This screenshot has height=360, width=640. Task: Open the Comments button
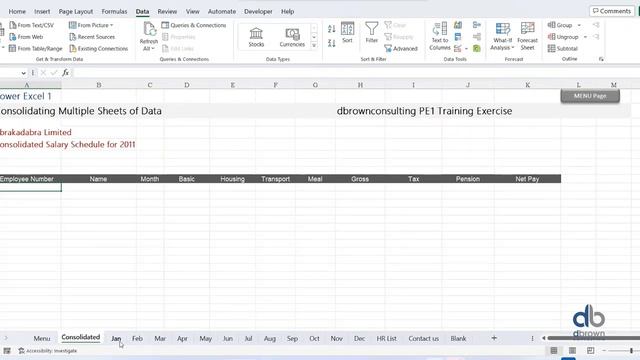click(611, 11)
